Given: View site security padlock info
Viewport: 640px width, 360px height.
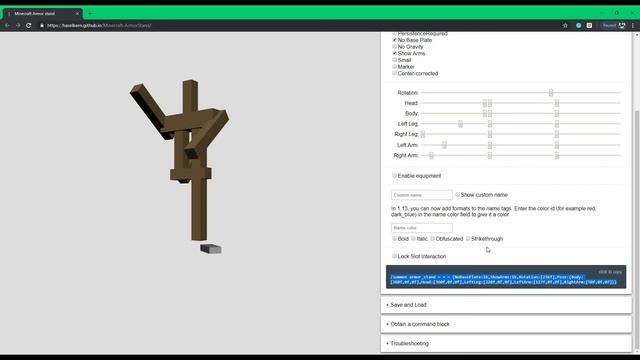Looking at the screenshot, I should click(x=42, y=25).
